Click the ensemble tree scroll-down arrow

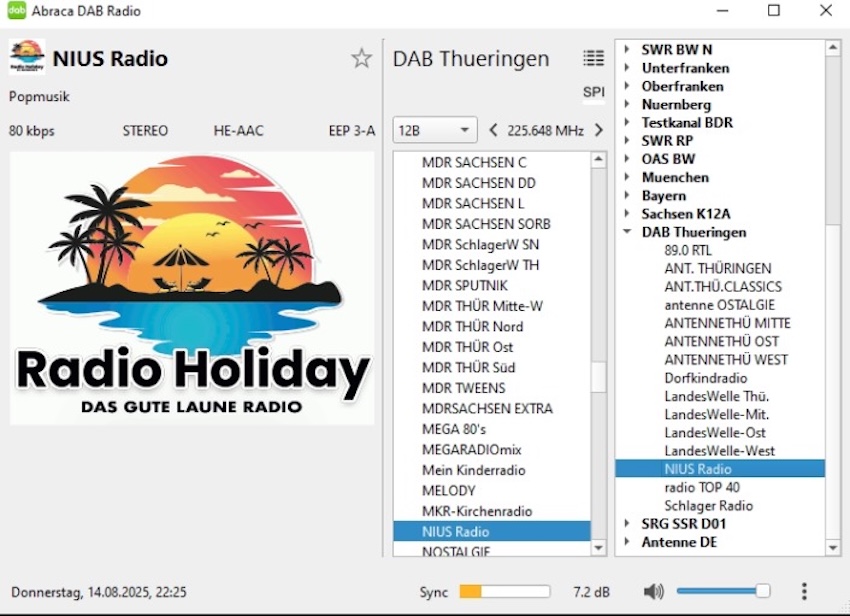click(833, 548)
